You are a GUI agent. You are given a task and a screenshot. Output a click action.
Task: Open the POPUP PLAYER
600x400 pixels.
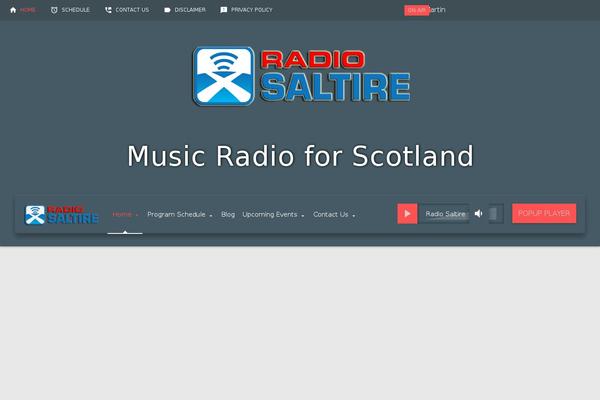coord(544,213)
